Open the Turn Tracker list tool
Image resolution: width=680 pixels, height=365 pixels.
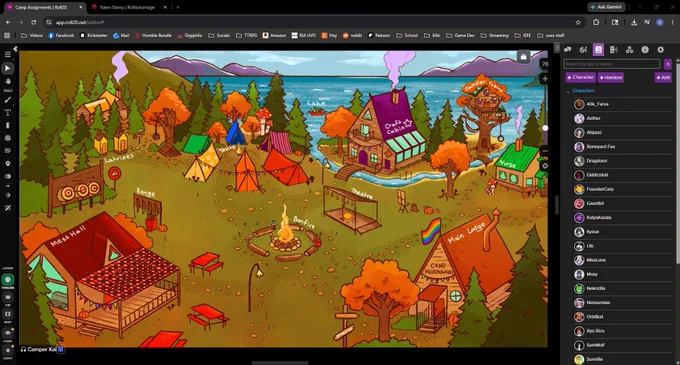(x=7, y=151)
